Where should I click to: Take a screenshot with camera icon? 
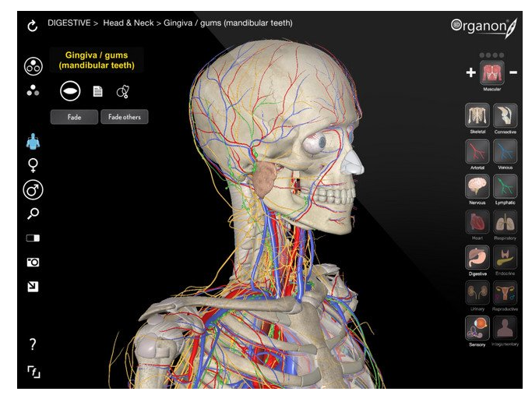(33, 263)
